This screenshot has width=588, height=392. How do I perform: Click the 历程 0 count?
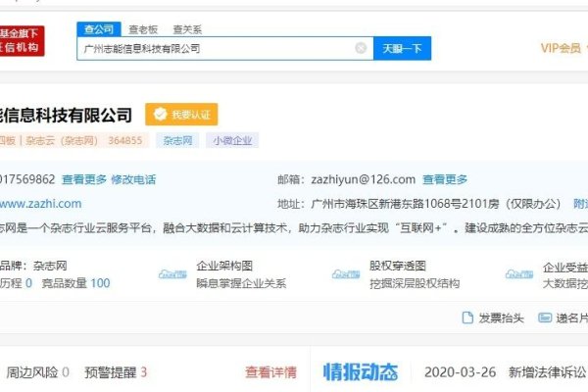pos(16,283)
